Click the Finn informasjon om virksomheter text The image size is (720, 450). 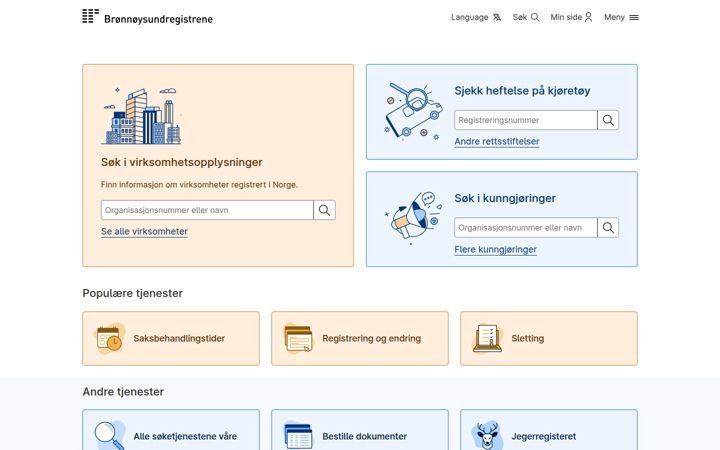(x=199, y=185)
